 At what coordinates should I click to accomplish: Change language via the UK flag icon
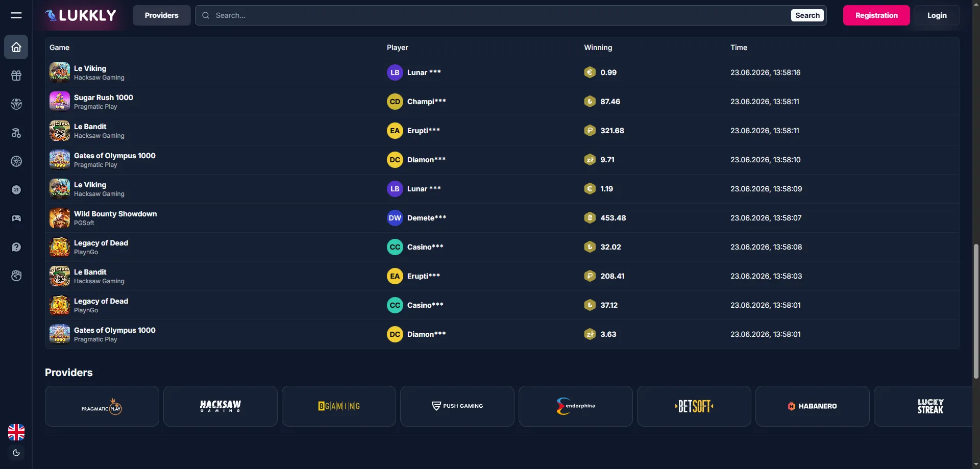[16, 432]
